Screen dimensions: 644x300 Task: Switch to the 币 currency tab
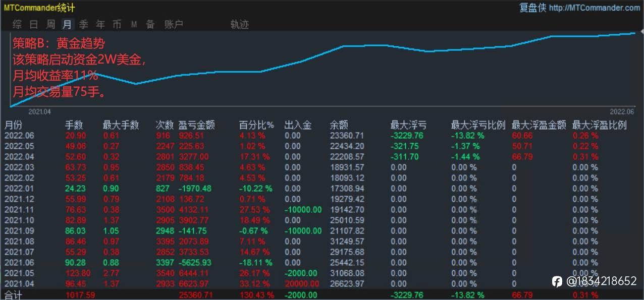pos(117,24)
